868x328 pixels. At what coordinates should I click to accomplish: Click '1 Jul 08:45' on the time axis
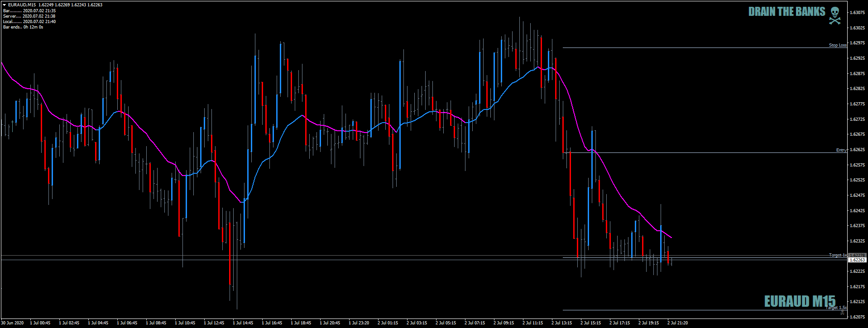(156, 323)
